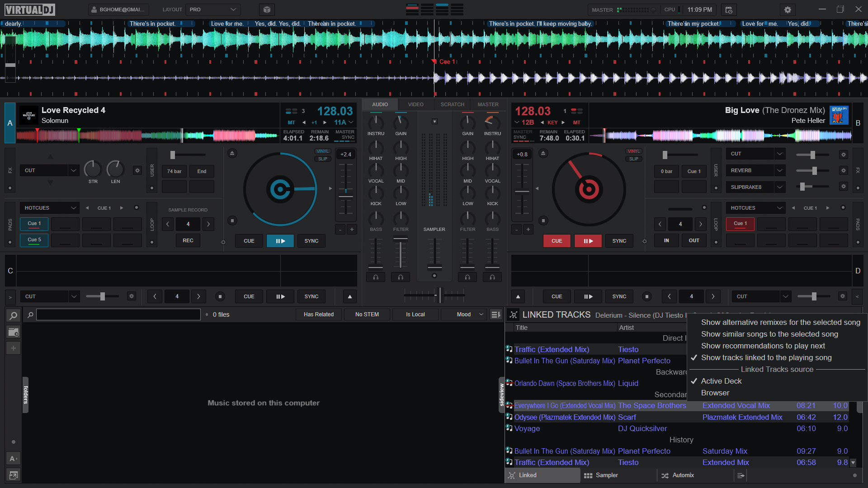Toggle SLIP mode on deck B

click(x=634, y=159)
